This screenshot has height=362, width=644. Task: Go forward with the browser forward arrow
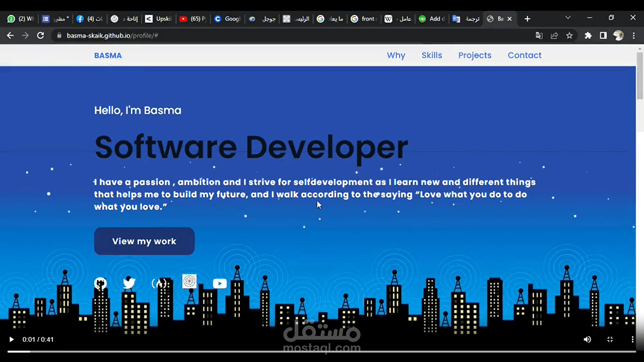(x=25, y=35)
